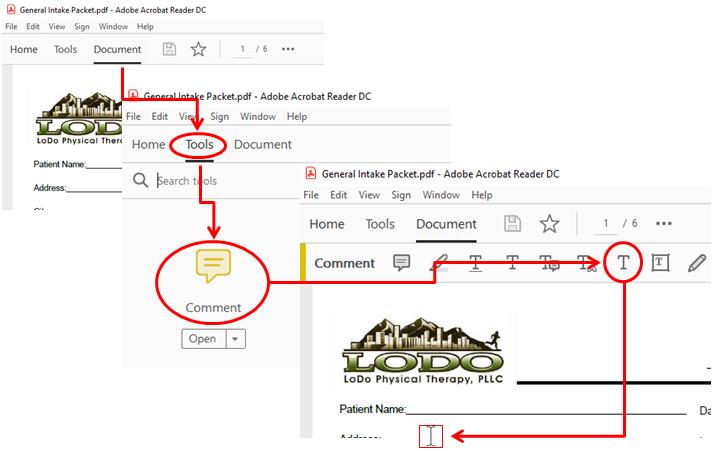Select the pencil drawing tool in the Comment toolbar
This screenshot has width=713, height=451.
tap(697, 263)
